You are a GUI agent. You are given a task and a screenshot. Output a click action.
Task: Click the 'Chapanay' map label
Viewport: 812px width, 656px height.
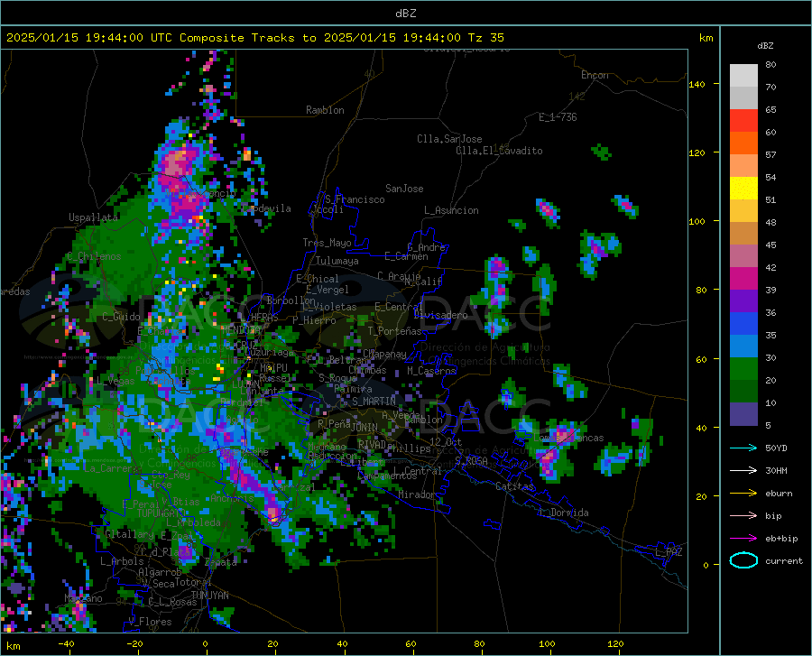point(384,354)
